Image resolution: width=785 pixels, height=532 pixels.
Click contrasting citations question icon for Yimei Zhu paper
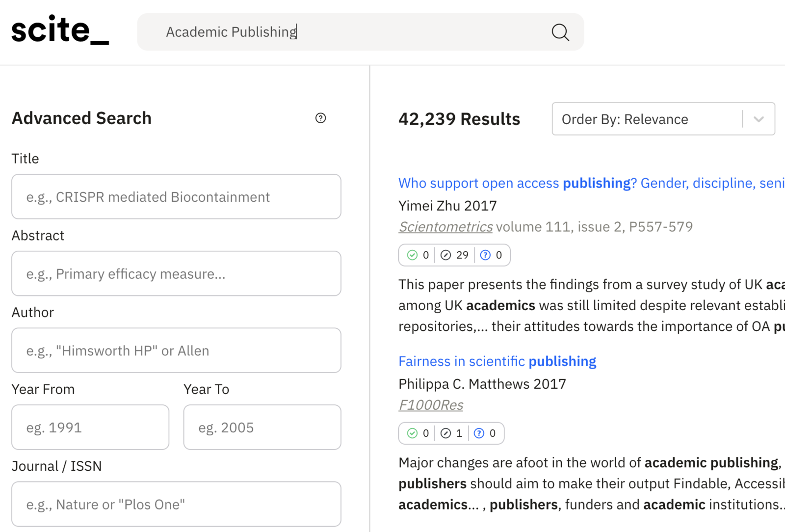pos(485,255)
